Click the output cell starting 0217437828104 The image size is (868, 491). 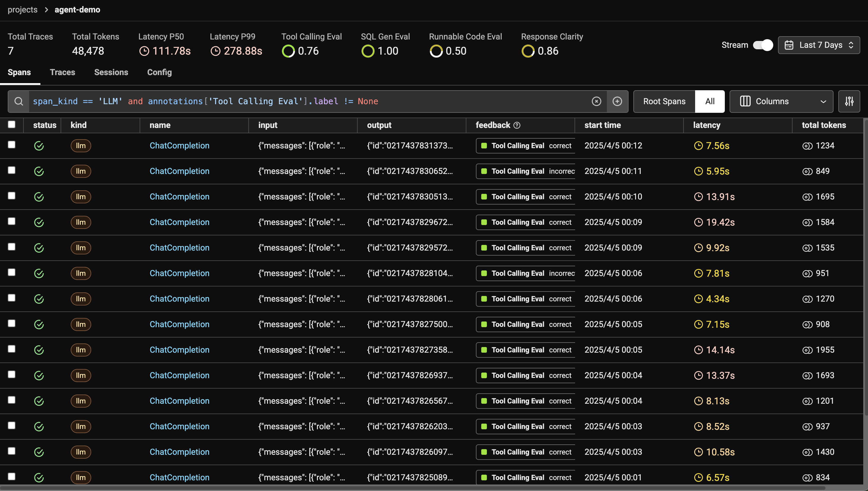[410, 273]
